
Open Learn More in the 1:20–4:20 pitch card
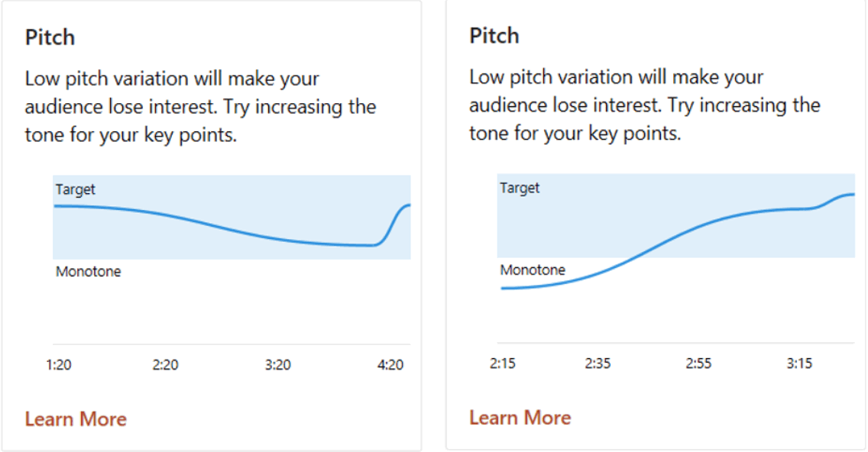click(x=76, y=419)
